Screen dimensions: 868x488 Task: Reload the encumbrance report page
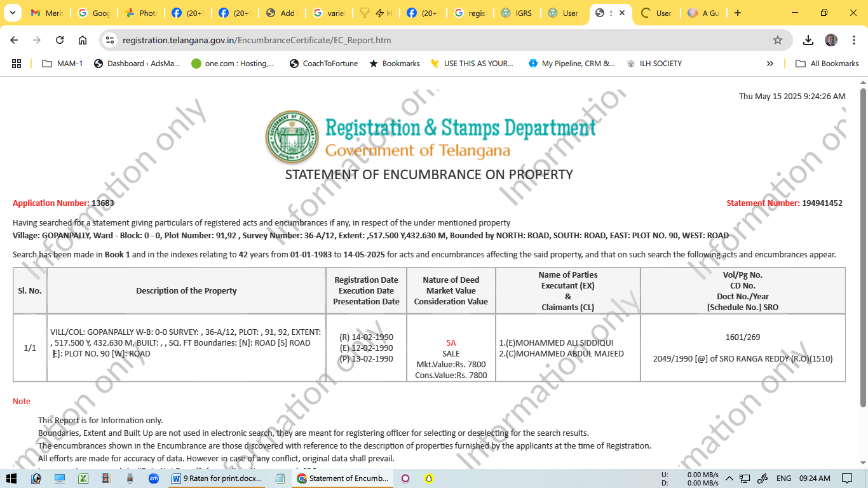[60, 40]
